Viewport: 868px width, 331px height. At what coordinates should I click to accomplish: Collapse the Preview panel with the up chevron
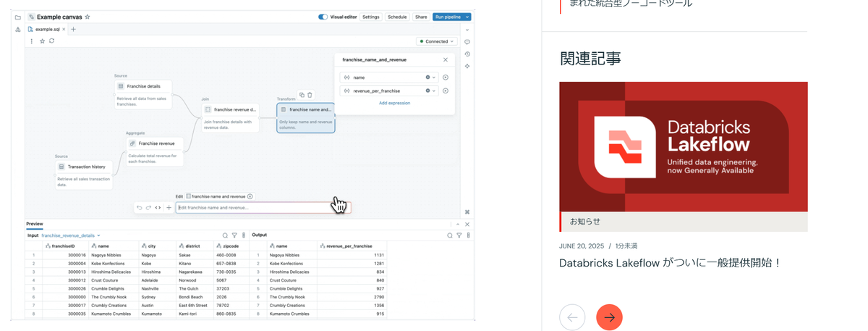point(457,225)
